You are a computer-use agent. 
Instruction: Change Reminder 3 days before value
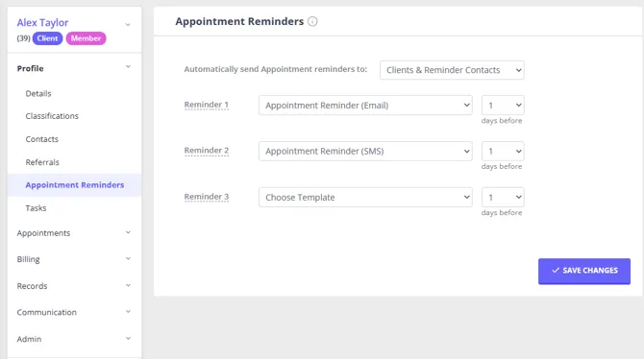click(x=503, y=198)
